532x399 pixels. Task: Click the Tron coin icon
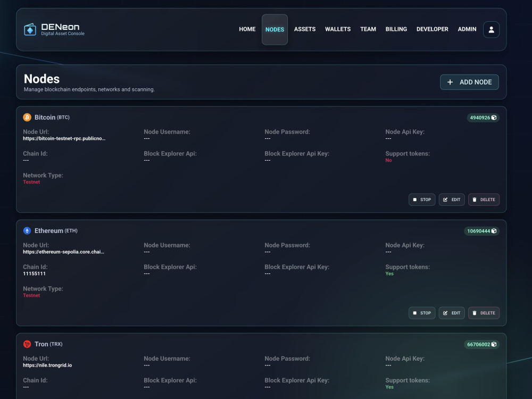[x=27, y=344]
